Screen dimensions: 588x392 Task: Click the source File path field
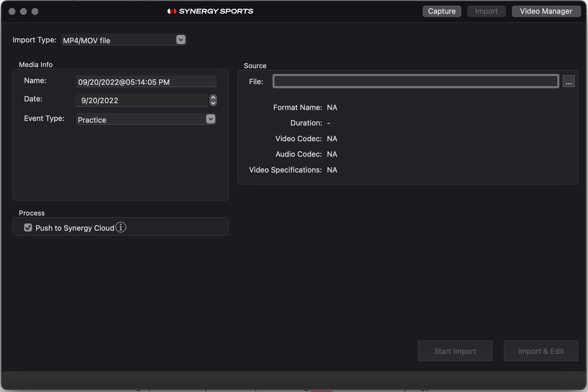pos(416,81)
